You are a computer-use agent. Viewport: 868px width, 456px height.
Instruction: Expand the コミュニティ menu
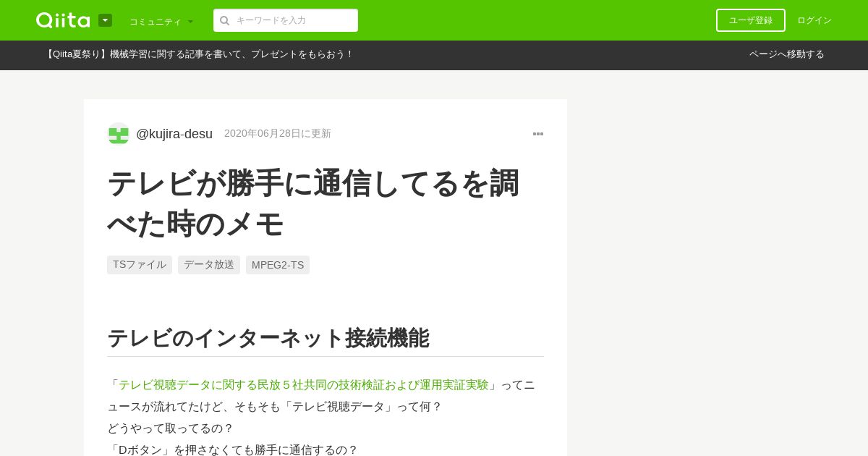pos(161,21)
